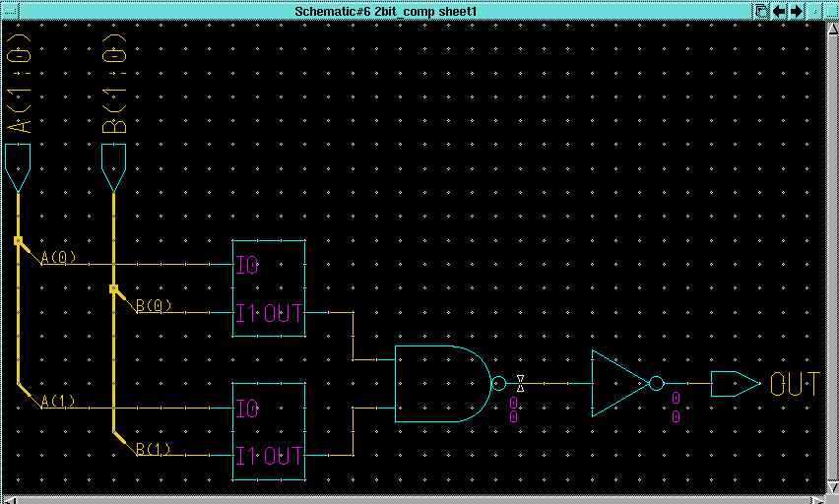
Task: Select the B(1) bus ripper diagonal
Action: (x=125, y=443)
